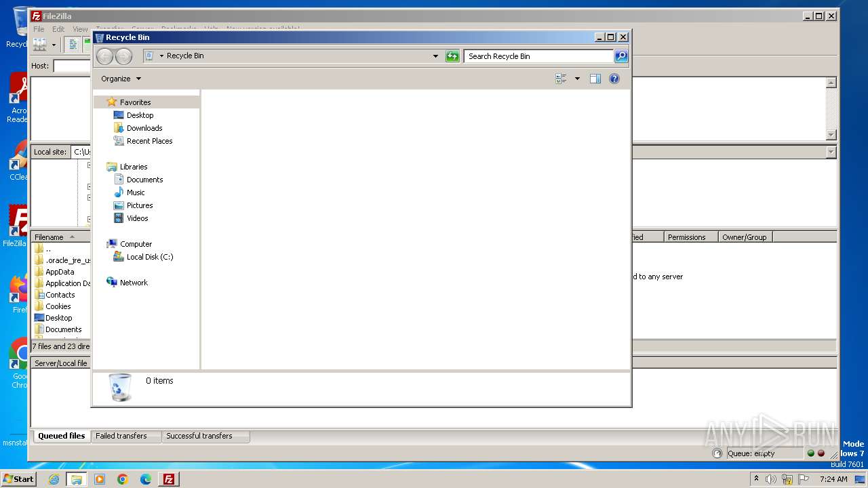Open the Help question mark icon
This screenshot has width=868, height=488.
point(614,79)
